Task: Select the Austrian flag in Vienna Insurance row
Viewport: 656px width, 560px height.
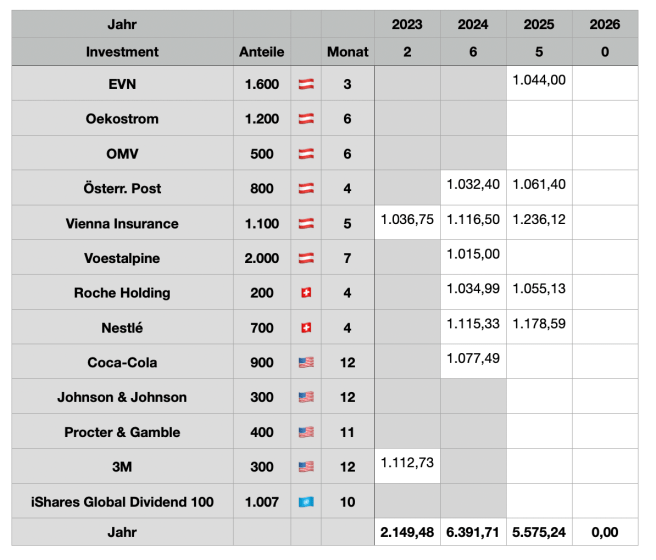Action: tap(306, 224)
